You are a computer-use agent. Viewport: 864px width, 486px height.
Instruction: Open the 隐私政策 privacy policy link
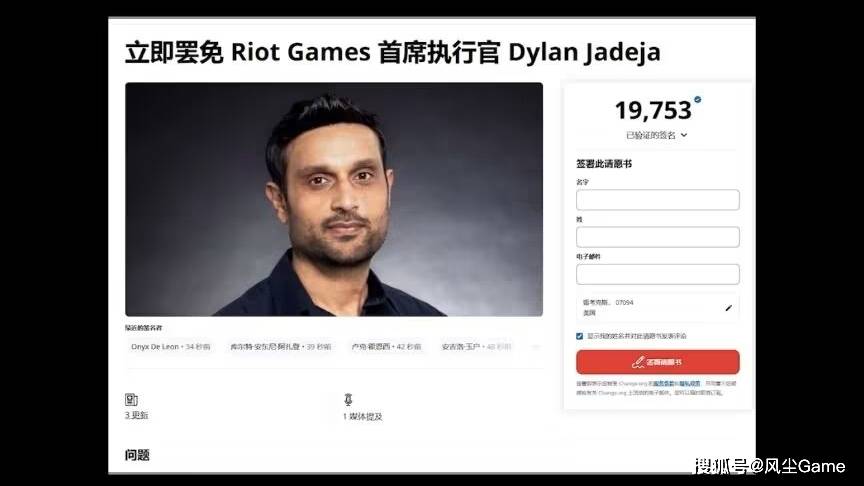click(x=690, y=384)
